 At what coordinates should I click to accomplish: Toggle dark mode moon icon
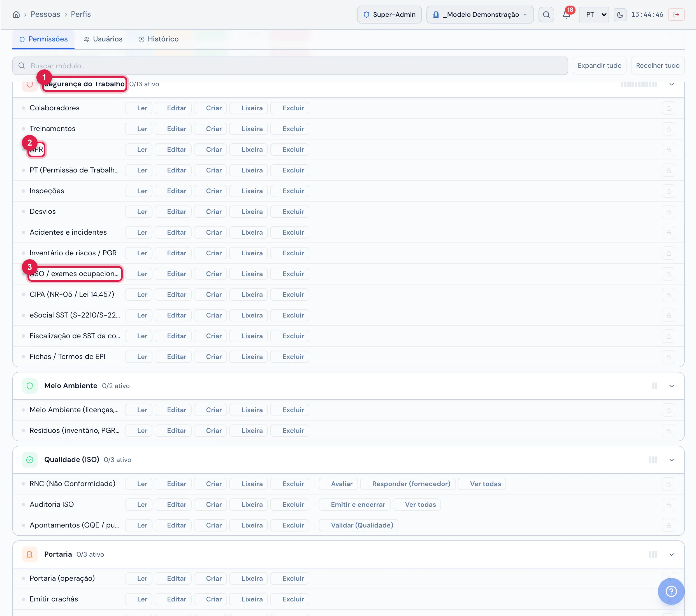click(x=620, y=15)
